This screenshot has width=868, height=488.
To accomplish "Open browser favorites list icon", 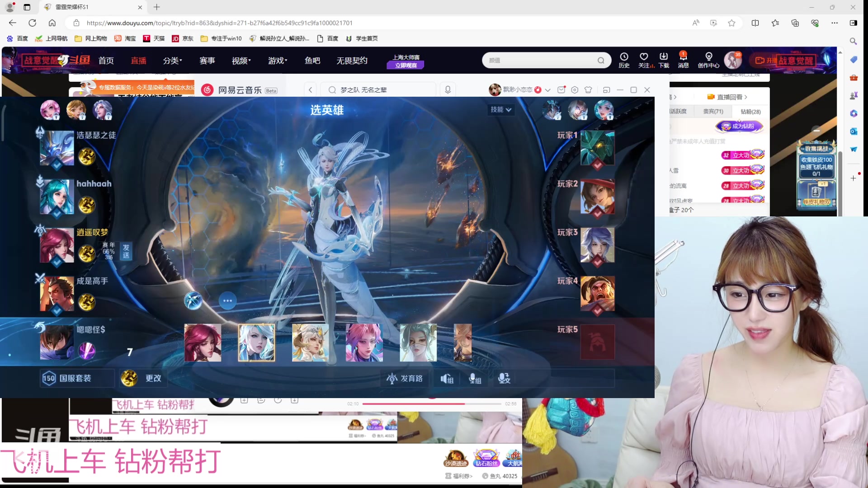I will (775, 23).
